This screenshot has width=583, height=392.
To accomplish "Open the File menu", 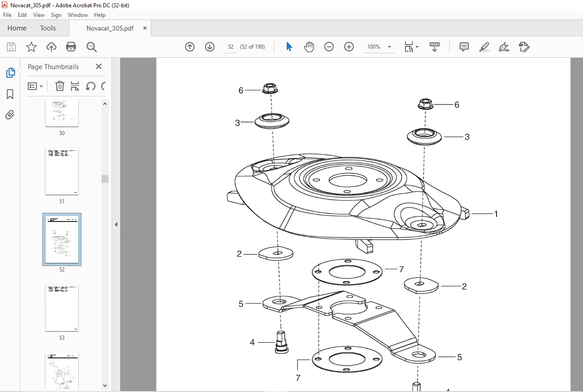I will [7, 15].
